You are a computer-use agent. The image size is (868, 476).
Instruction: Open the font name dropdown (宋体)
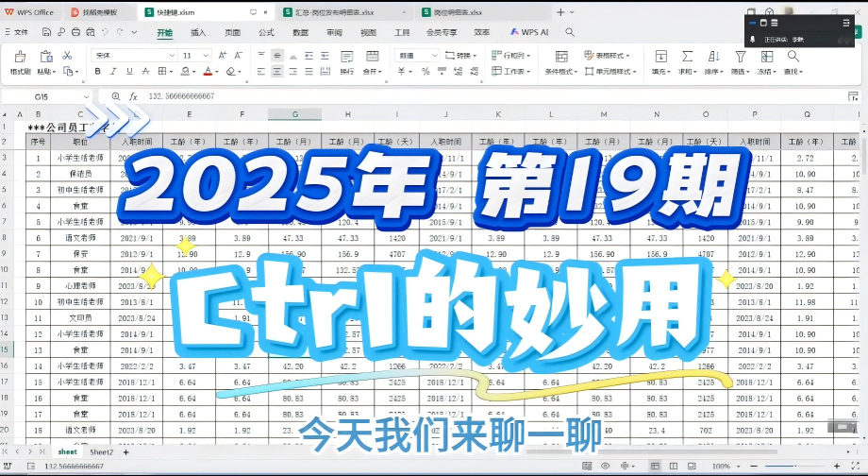[x=172, y=56]
